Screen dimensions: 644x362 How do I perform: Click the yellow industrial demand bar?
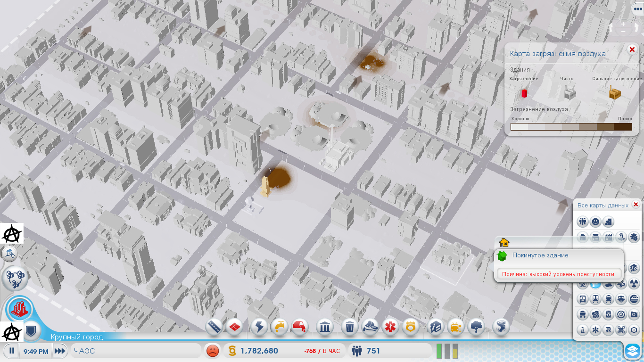tap(455, 351)
